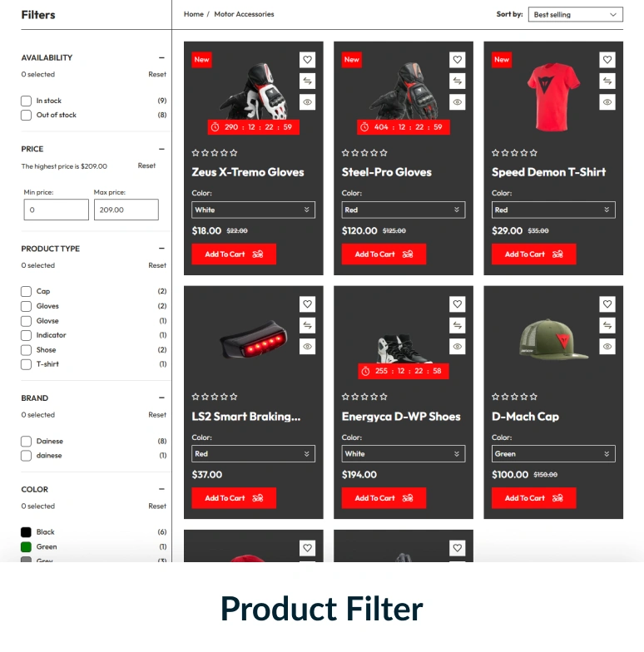This screenshot has width=644, height=652.
Task: Rate D-Mach Cap five stars
Action: [534, 397]
